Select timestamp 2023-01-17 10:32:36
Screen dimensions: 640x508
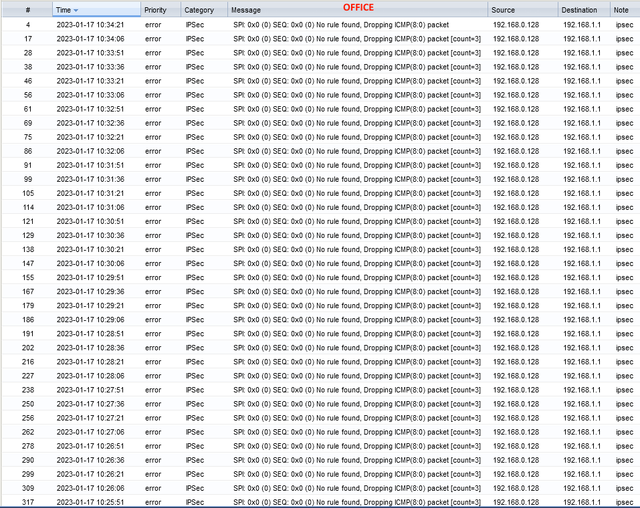click(x=90, y=123)
